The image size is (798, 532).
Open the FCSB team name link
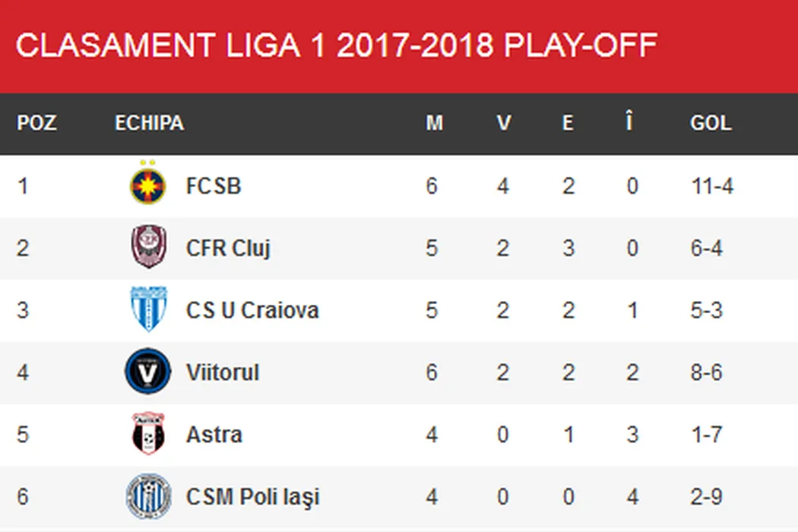pos(214,186)
